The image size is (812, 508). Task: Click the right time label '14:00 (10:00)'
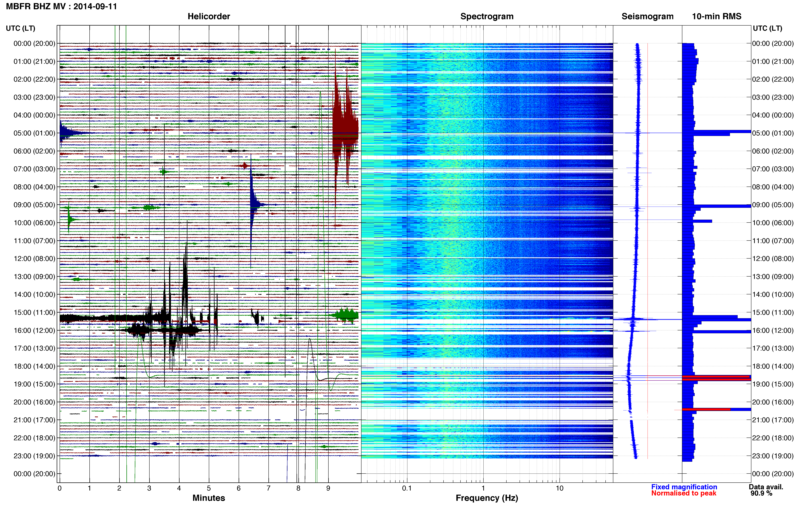(773, 295)
